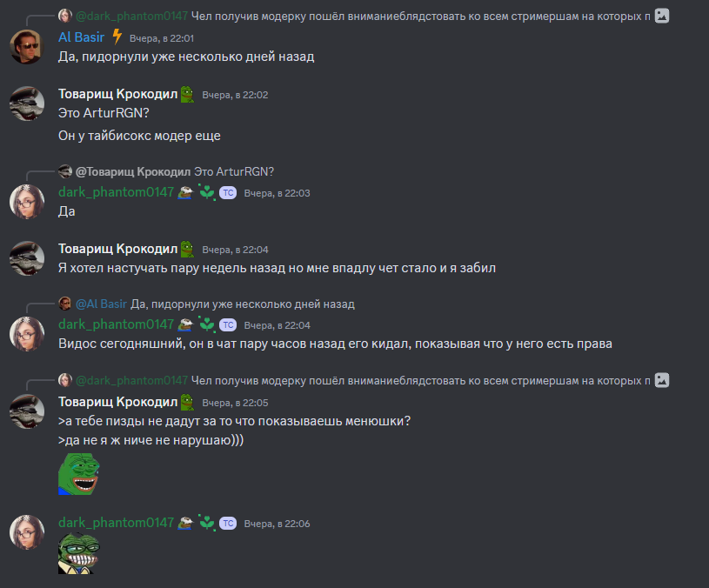This screenshot has height=588, width=709.
Task: Click the green sprout badge at 22:04 message
Action: [x=207, y=325]
